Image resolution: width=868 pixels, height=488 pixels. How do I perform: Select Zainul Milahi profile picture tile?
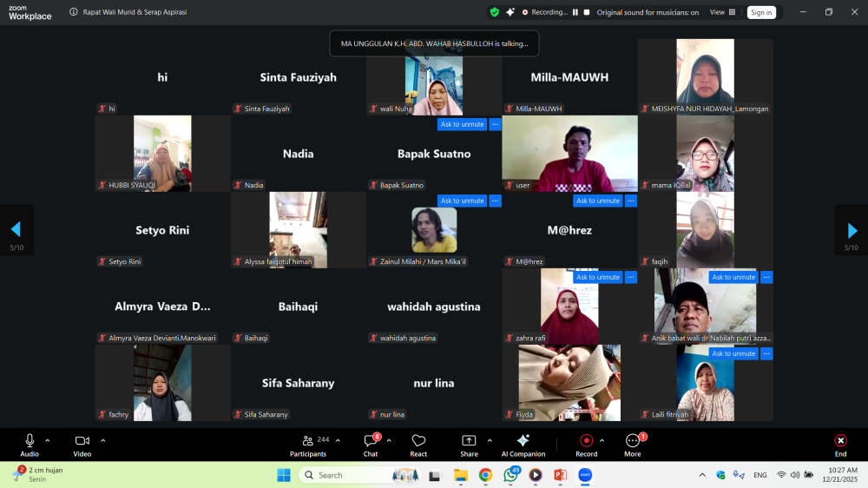click(x=434, y=230)
